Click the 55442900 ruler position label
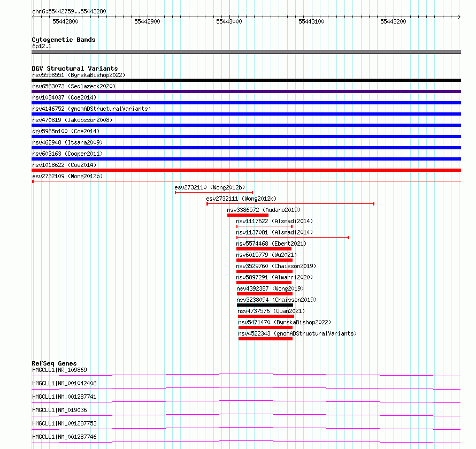476x449 pixels. click(x=147, y=21)
